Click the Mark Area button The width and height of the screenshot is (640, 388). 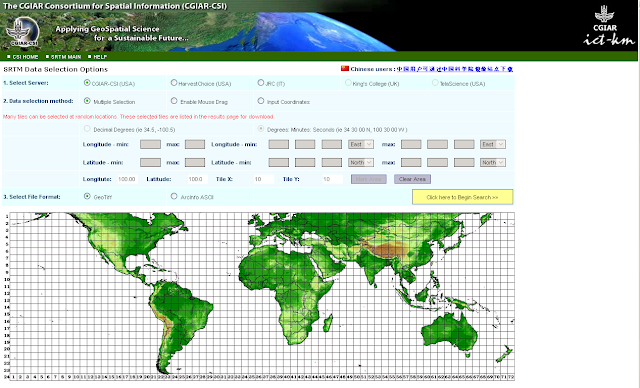pos(369,179)
